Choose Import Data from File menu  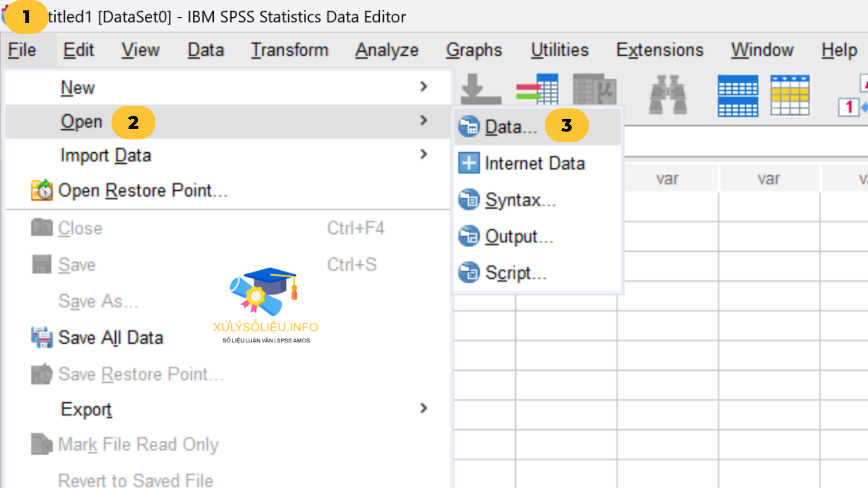[x=228, y=155]
